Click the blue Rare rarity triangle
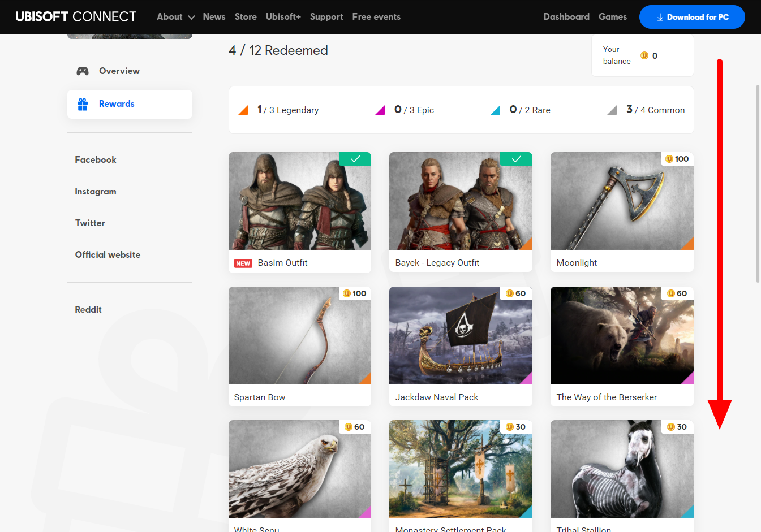Viewport: 761px width, 532px height. coord(495,110)
